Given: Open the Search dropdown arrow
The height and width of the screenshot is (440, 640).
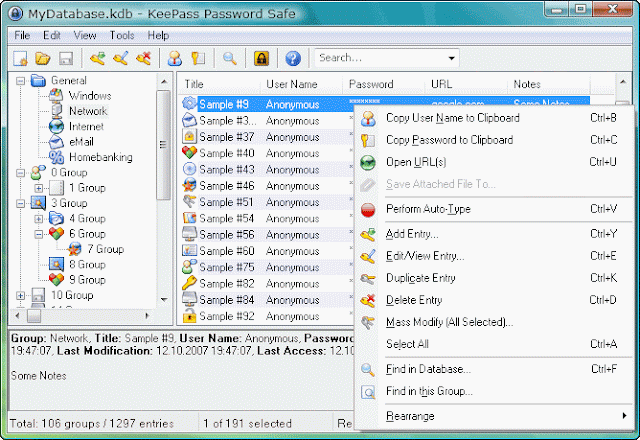Looking at the screenshot, I should click(x=451, y=58).
